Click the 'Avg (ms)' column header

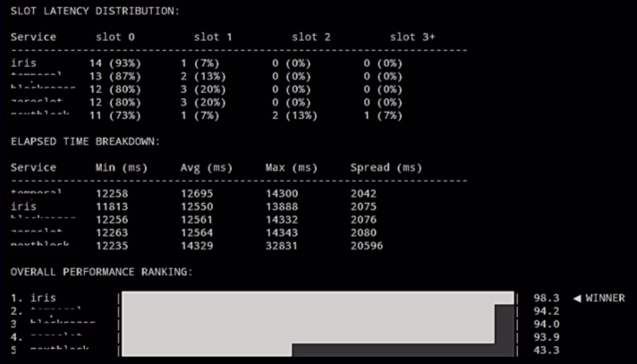click(x=207, y=168)
